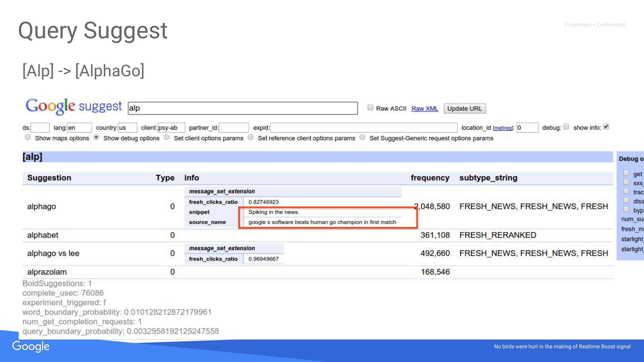Screen dimensions: 644x362
Task: Focus the partner_id input field
Action: point(234,128)
